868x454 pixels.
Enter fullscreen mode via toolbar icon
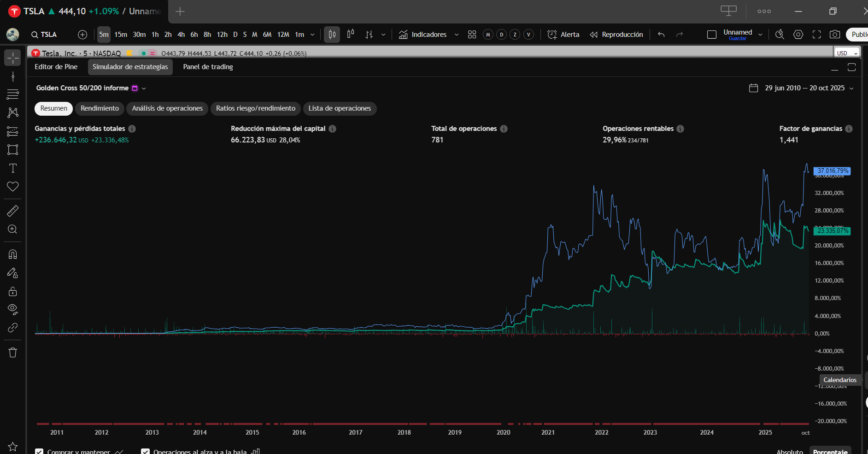(x=816, y=35)
